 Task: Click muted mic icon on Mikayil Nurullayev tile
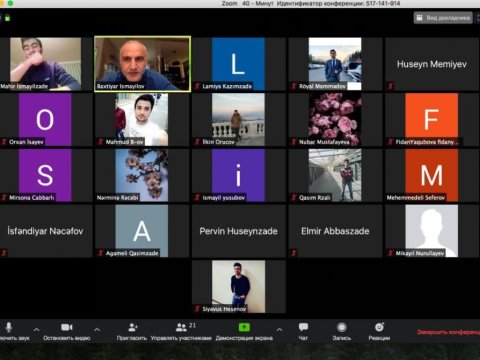(390, 253)
